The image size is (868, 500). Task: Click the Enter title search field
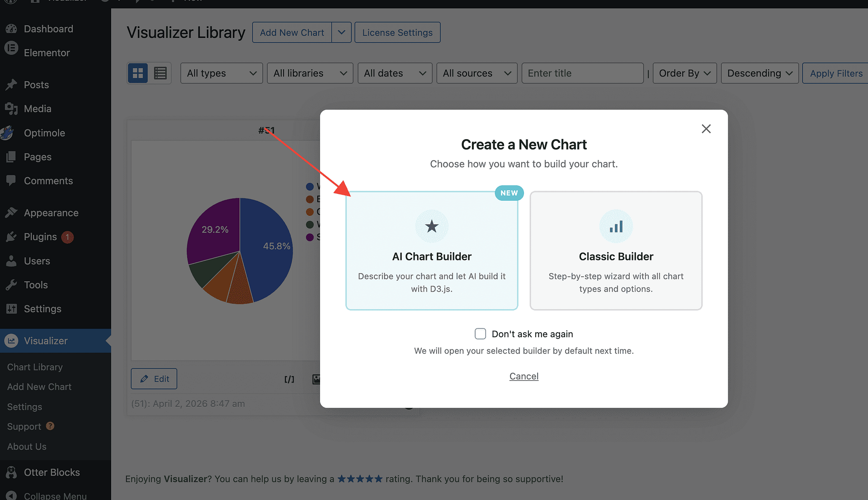coord(582,73)
